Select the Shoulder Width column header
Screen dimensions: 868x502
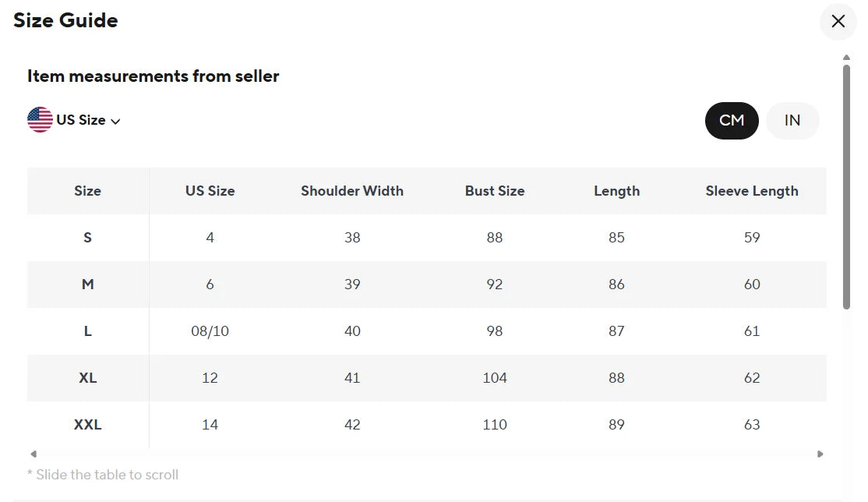coord(352,190)
